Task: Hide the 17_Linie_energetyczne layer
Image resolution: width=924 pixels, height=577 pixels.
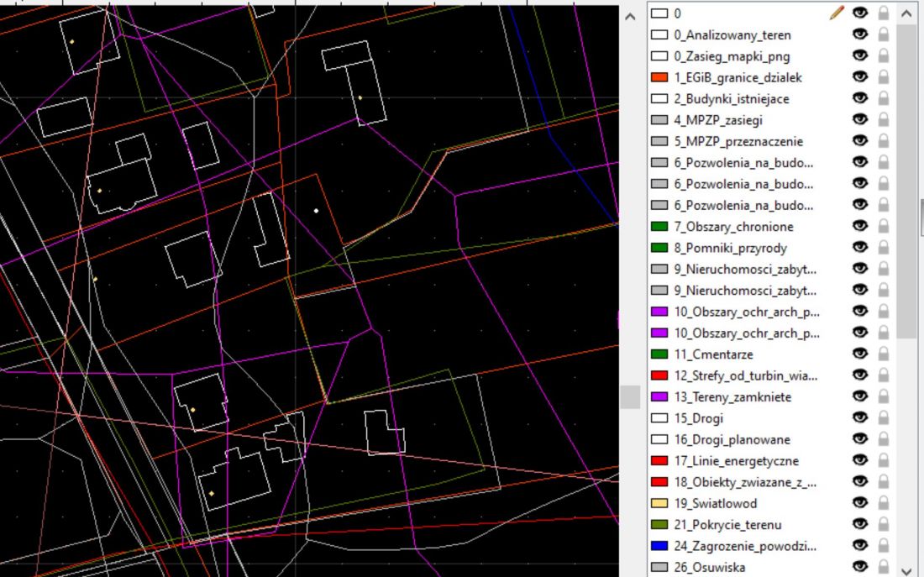Action: coord(860,460)
